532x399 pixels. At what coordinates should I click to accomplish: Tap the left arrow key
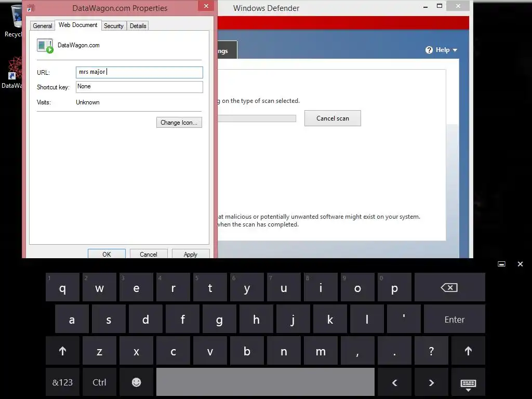[394, 382]
